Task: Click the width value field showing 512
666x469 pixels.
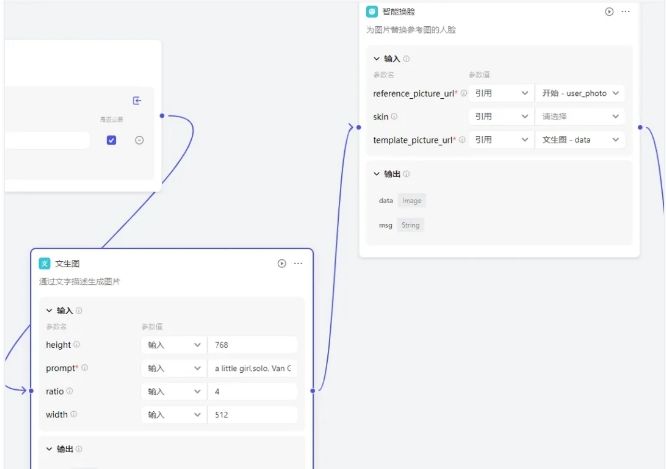Action: pos(253,414)
